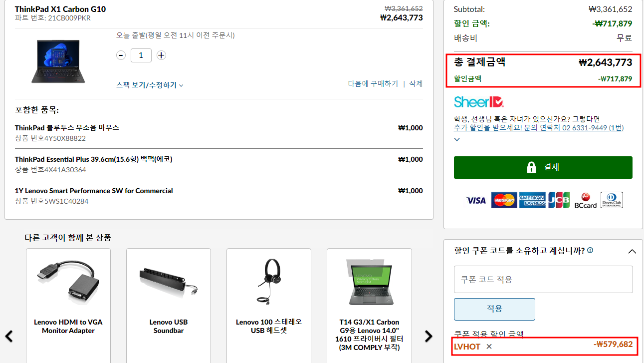644x363 pixels.
Task: Click the 배송비 무료 value
Action: click(x=624, y=38)
